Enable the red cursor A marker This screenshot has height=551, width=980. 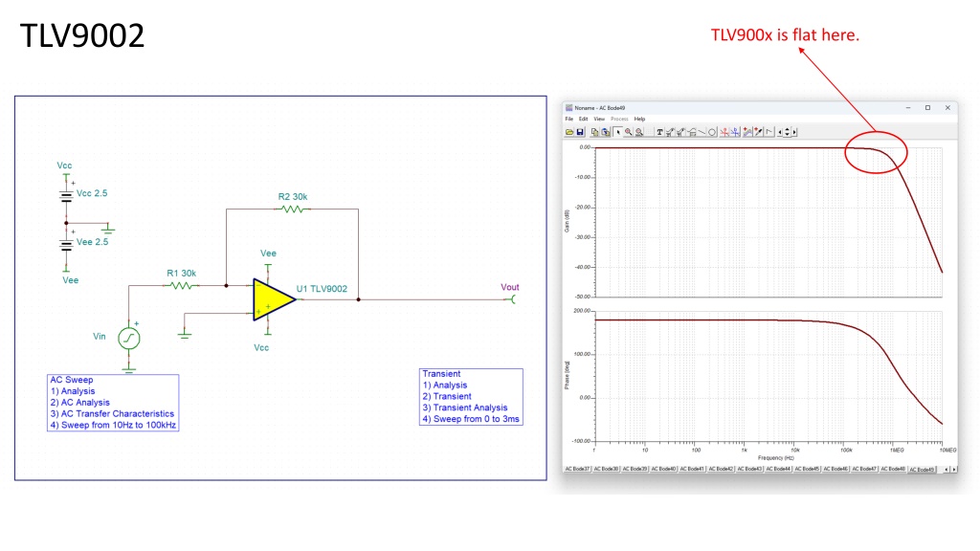[724, 132]
